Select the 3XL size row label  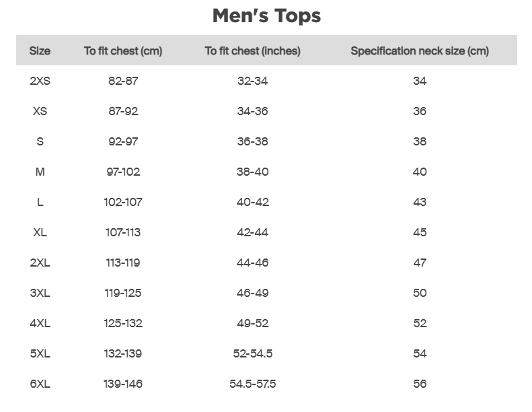(x=40, y=293)
